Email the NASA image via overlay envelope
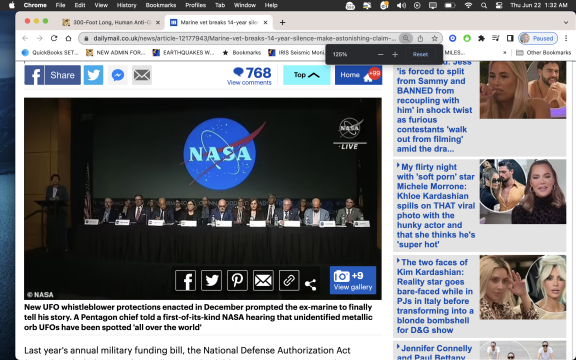 click(263, 281)
